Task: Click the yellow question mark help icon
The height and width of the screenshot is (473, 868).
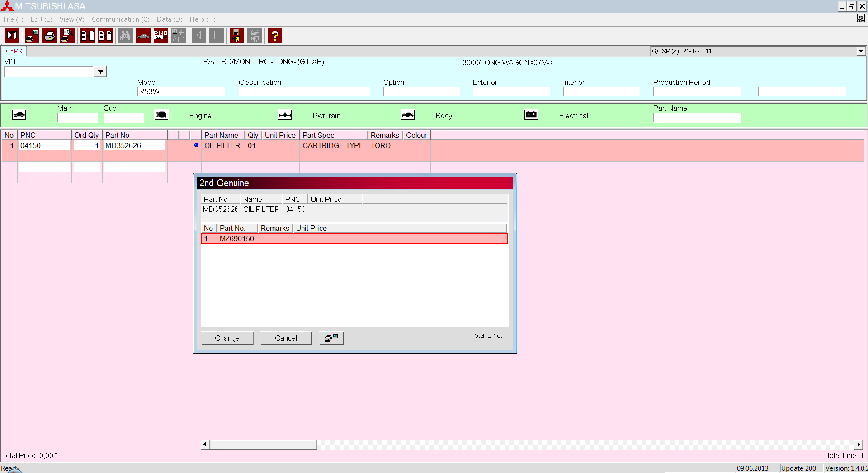Action: click(275, 36)
